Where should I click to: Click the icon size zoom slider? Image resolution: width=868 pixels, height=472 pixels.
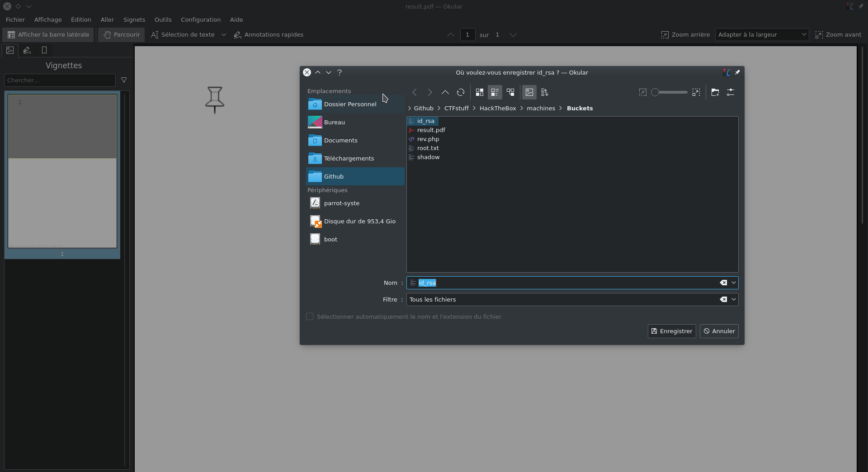669,92
